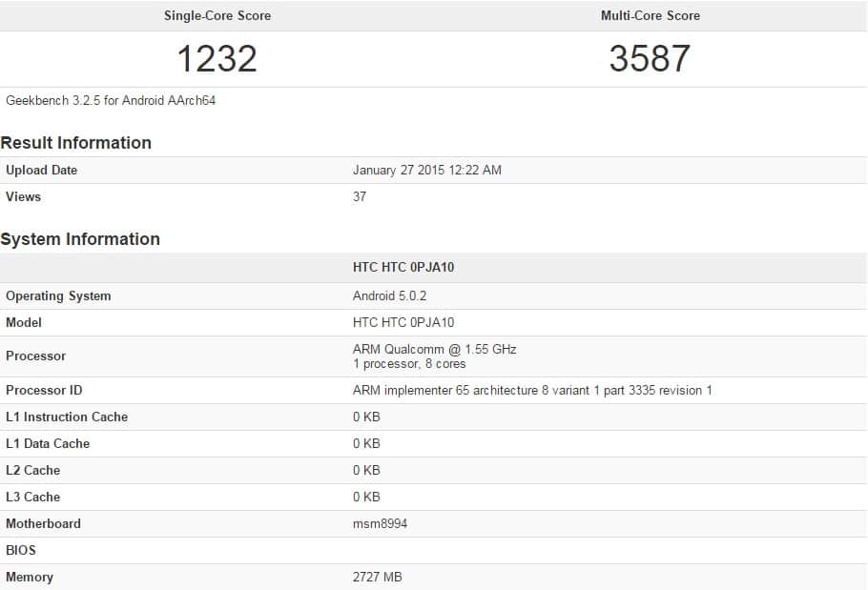Click the BIOS row label
The image size is (868, 590).
point(21,550)
